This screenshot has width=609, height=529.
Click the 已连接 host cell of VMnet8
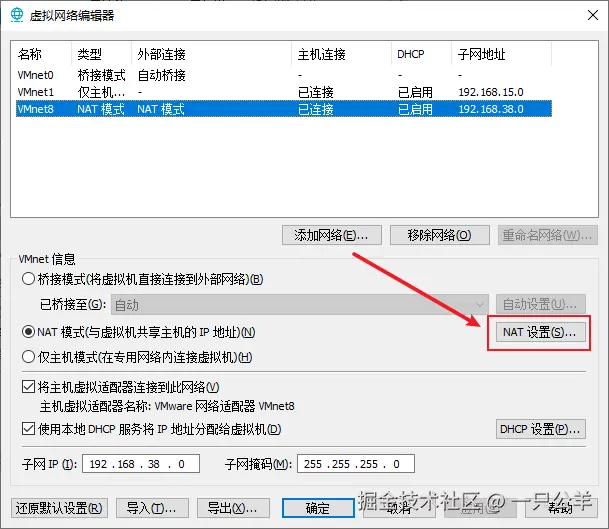[x=316, y=109]
